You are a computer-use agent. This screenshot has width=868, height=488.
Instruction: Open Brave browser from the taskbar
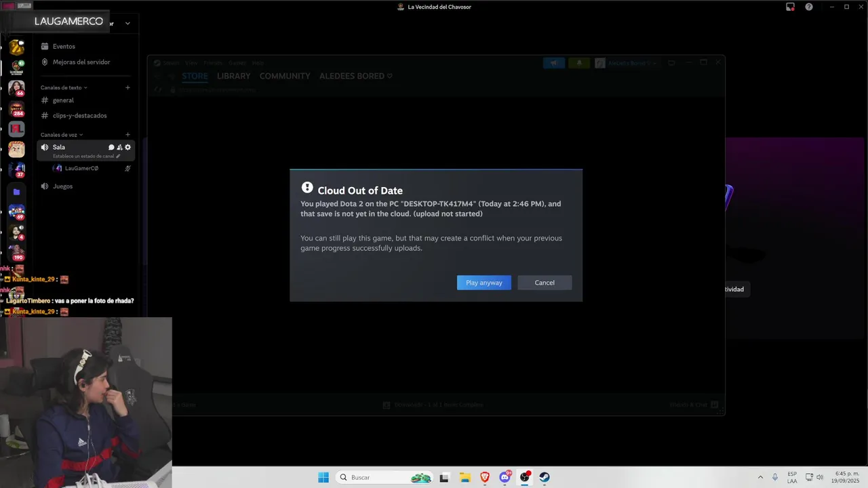click(x=485, y=477)
